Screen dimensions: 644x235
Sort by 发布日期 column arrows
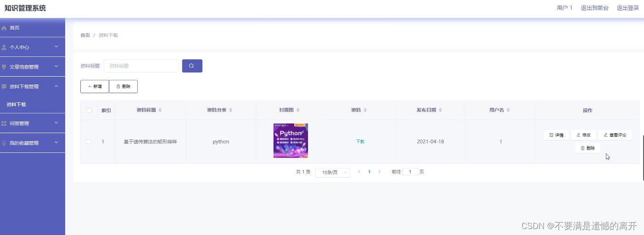tap(440, 110)
